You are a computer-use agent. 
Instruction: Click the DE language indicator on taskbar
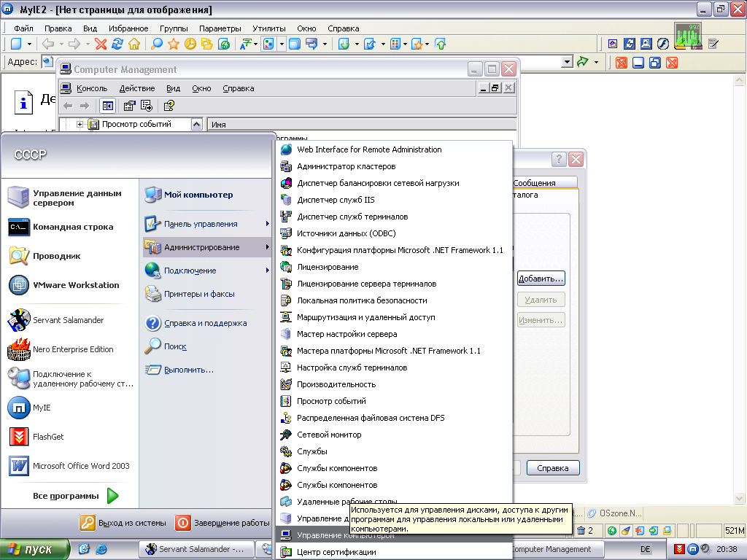pos(645,549)
